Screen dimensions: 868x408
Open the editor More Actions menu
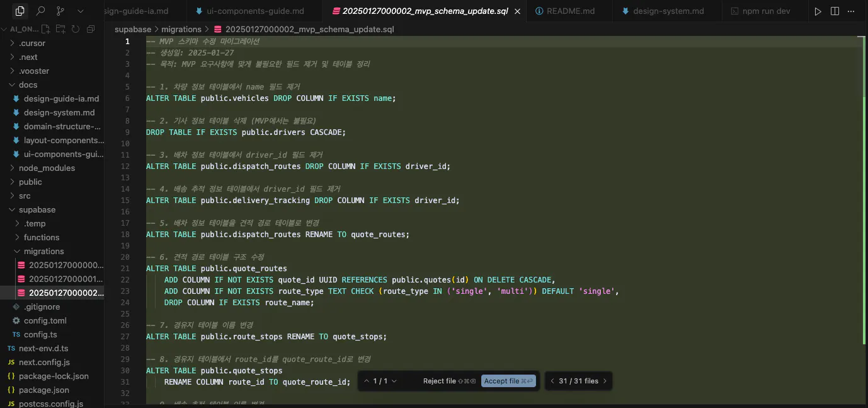(851, 11)
